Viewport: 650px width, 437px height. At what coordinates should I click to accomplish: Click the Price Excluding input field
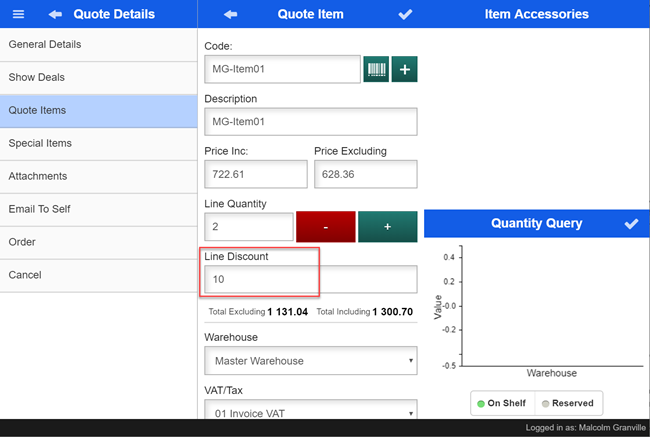click(x=365, y=174)
